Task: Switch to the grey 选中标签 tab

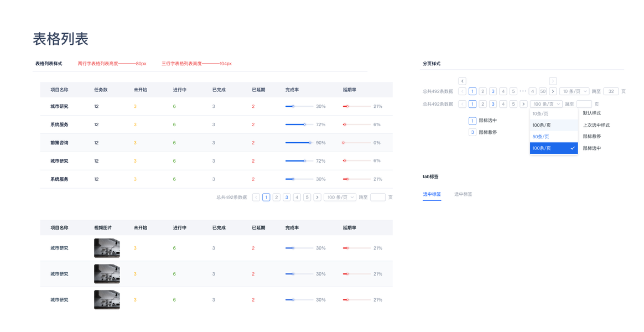Action: point(463,194)
